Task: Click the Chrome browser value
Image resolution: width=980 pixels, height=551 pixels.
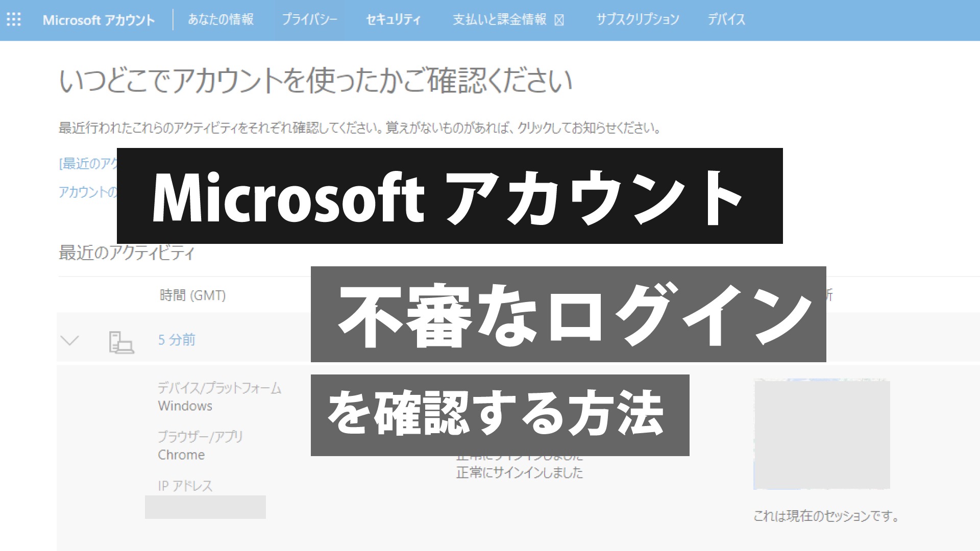Action: click(x=181, y=455)
